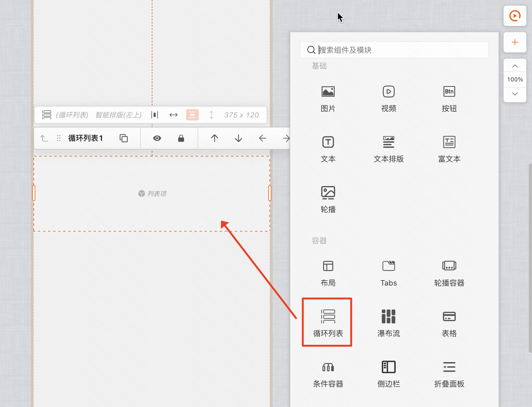Move 循环列表1 down with arrow
This screenshot has height=407, width=532.
[238, 138]
